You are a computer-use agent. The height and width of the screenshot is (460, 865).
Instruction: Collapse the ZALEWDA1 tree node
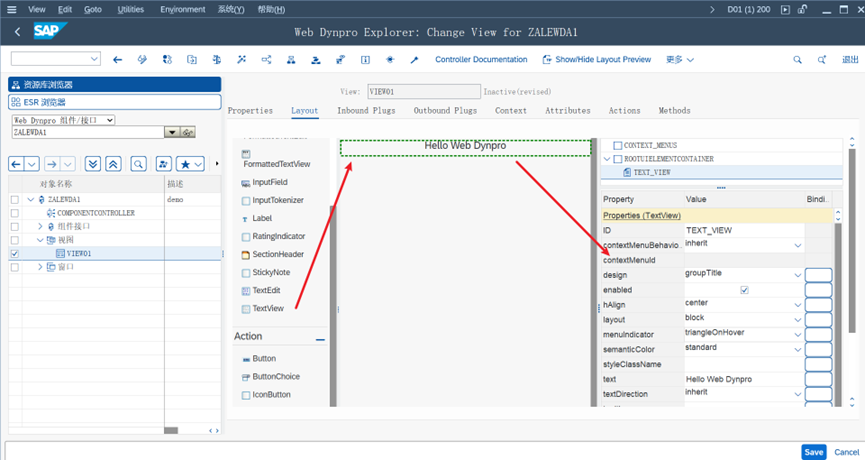[x=31, y=200]
